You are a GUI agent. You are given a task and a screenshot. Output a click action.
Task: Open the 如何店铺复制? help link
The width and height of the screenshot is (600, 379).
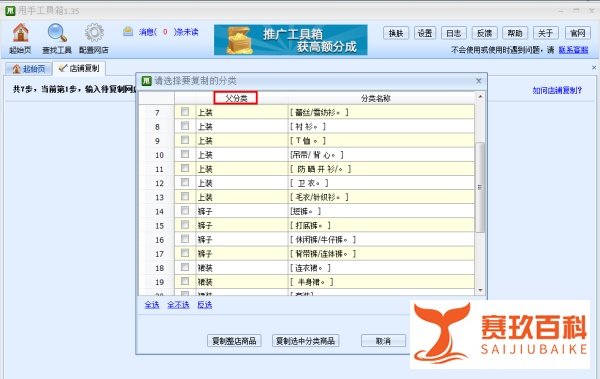557,90
